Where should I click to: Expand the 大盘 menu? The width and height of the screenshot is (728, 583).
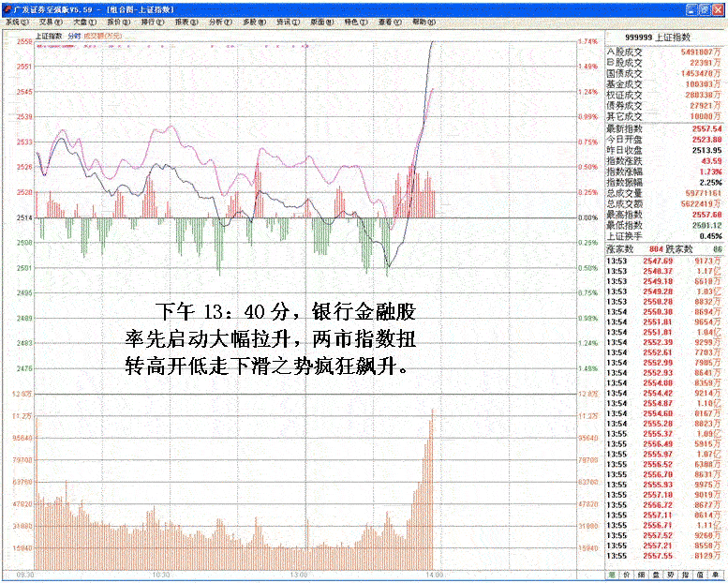coord(85,21)
